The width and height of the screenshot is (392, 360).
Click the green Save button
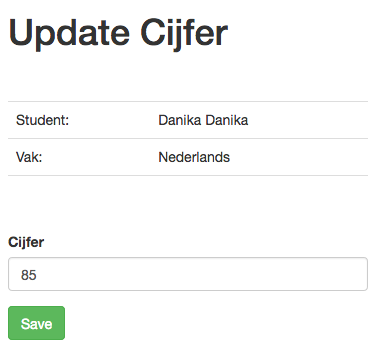[x=36, y=323]
